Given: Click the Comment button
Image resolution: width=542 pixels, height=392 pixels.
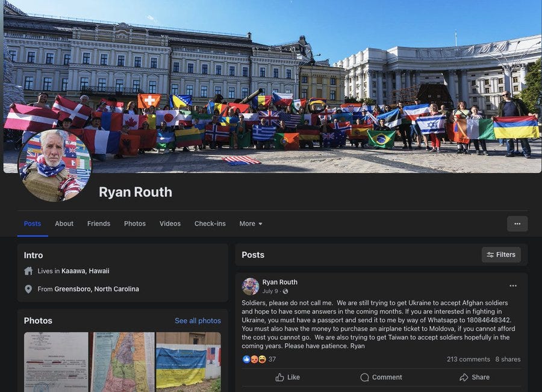Looking at the screenshot, I should [x=381, y=378].
